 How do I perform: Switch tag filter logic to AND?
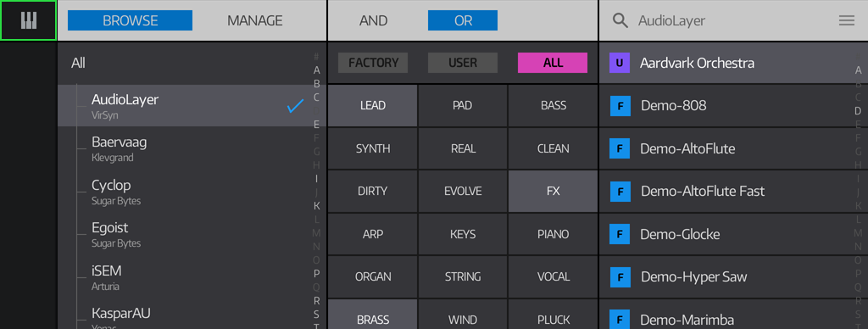374,20
